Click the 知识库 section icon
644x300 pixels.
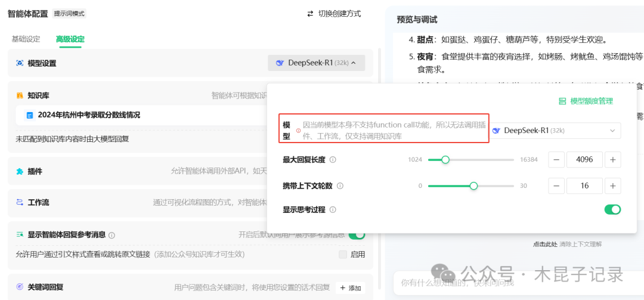pos(20,95)
